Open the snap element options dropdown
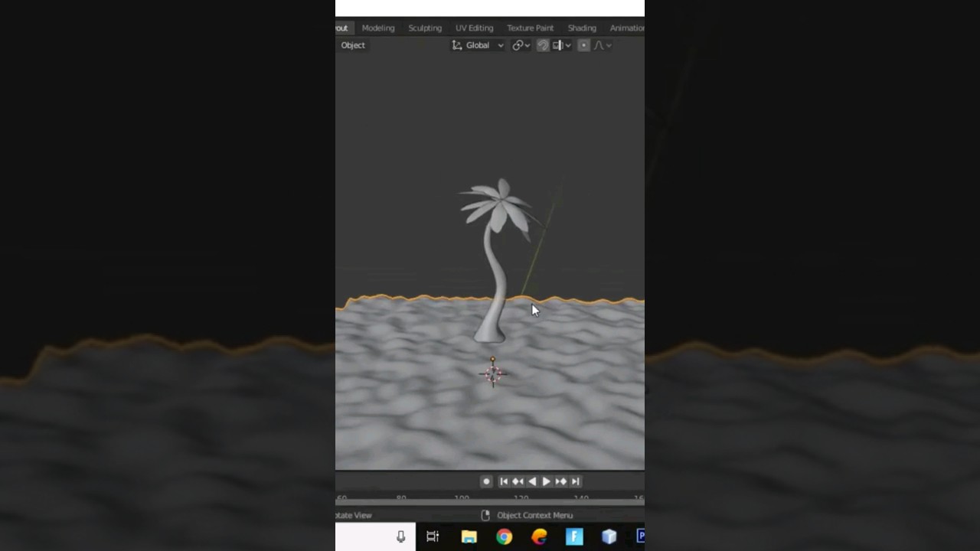980x551 pixels. click(x=561, y=45)
